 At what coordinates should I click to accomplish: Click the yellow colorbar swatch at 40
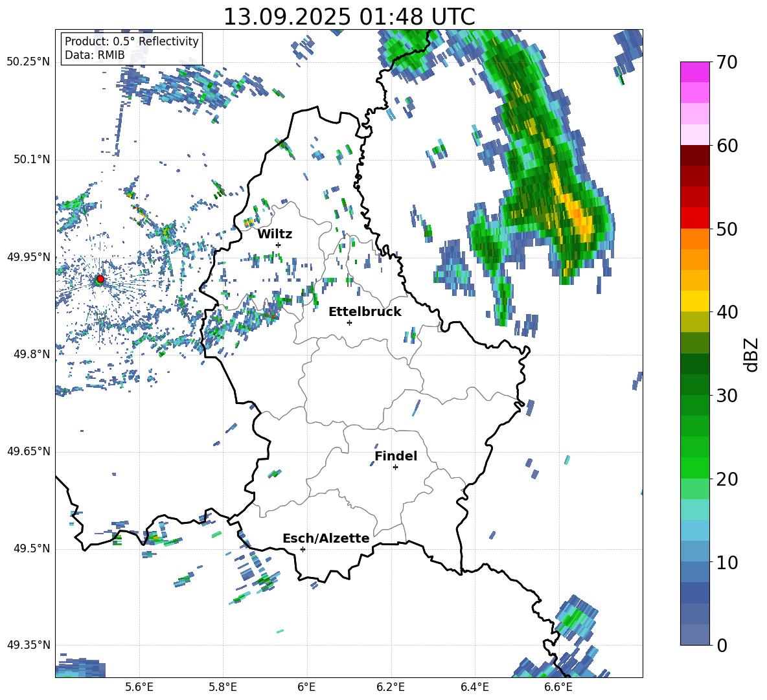click(x=694, y=301)
